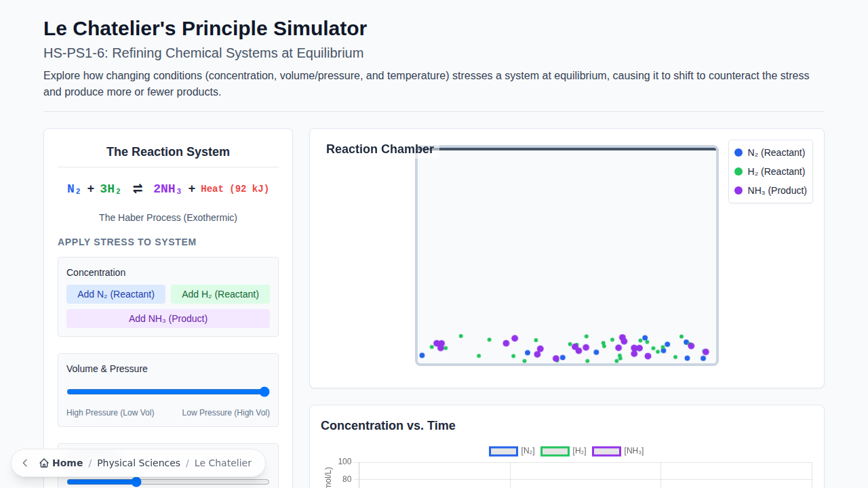868x488 pixels.
Task: Open the Physical Sciences breadcrumb link
Action: [x=138, y=463]
